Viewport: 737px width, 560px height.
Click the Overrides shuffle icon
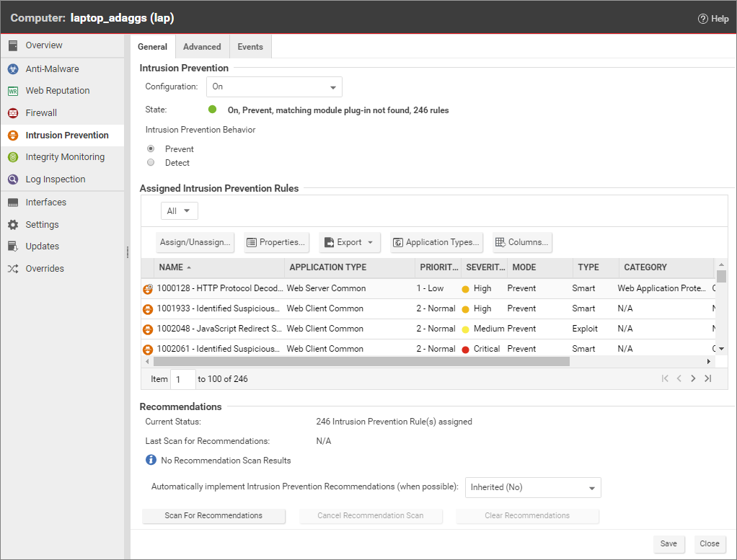coord(13,269)
